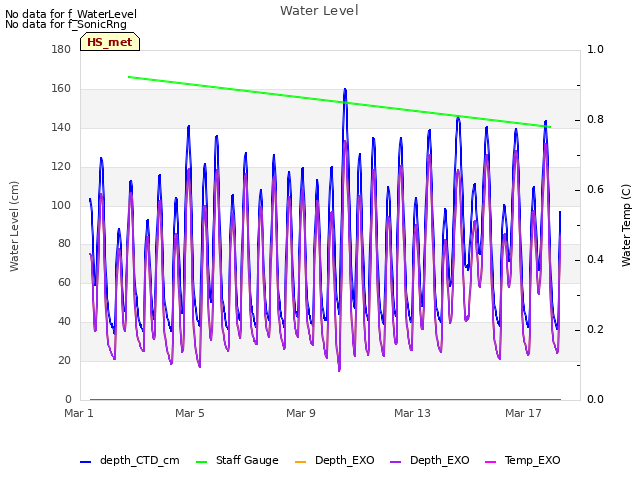Toggle the Temp_EXO legend entry
The height and width of the screenshot is (480, 640).
pos(522,460)
